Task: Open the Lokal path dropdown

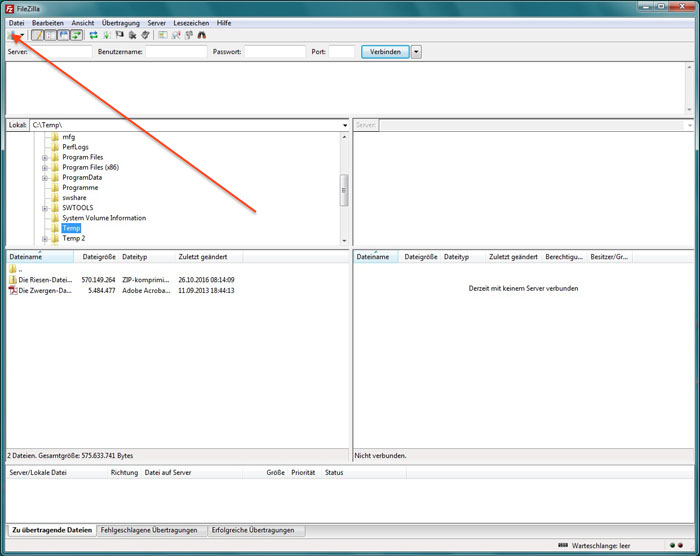Action: [345, 125]
